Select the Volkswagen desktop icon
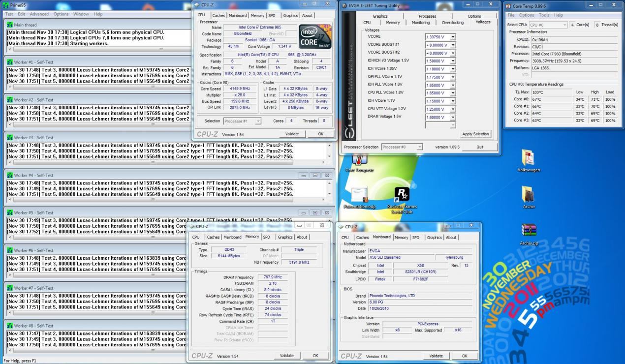The image size is (625, 364). 529,157
